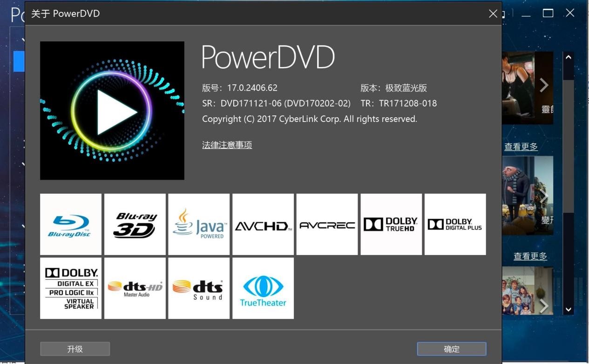Screen dimensions: 589x364
Task: Select the AVCREC logo
Action: coord(327,224)
